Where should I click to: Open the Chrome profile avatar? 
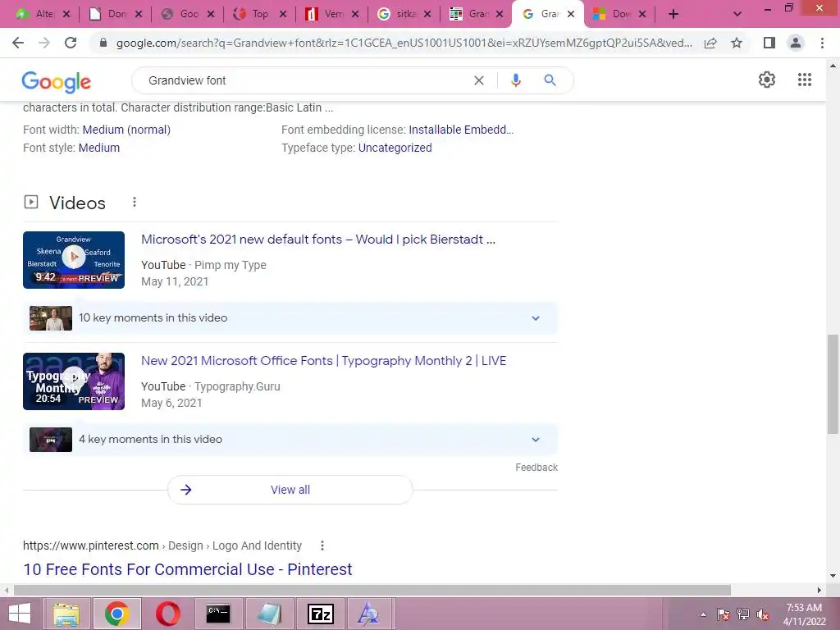click(796, 43)
